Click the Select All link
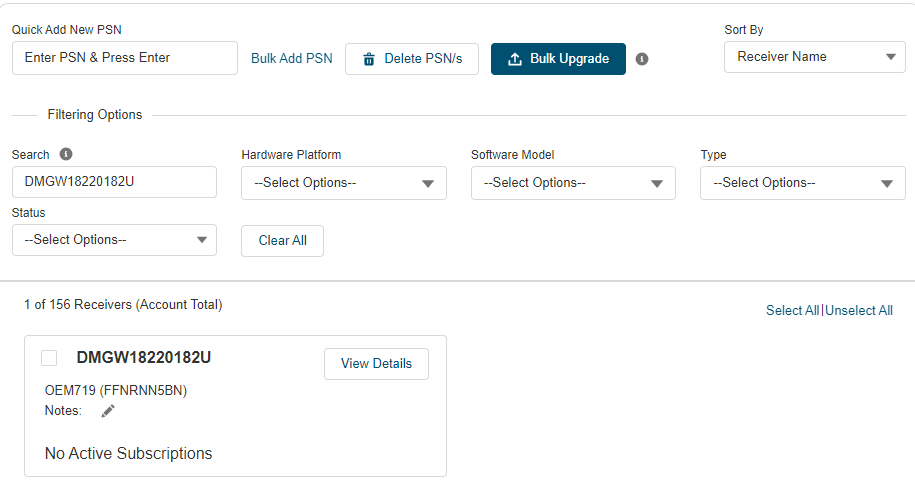The width and height of the screenshot is (915, 483). click(x=792, y=311)
